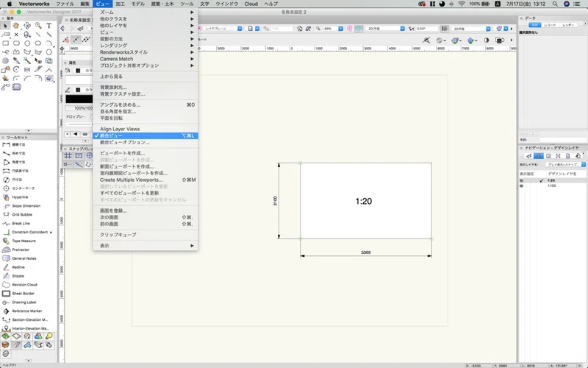Choose Camera Match menu item
Image resolution: width=588 pixels, height=368 pixels.
(146, 59)
